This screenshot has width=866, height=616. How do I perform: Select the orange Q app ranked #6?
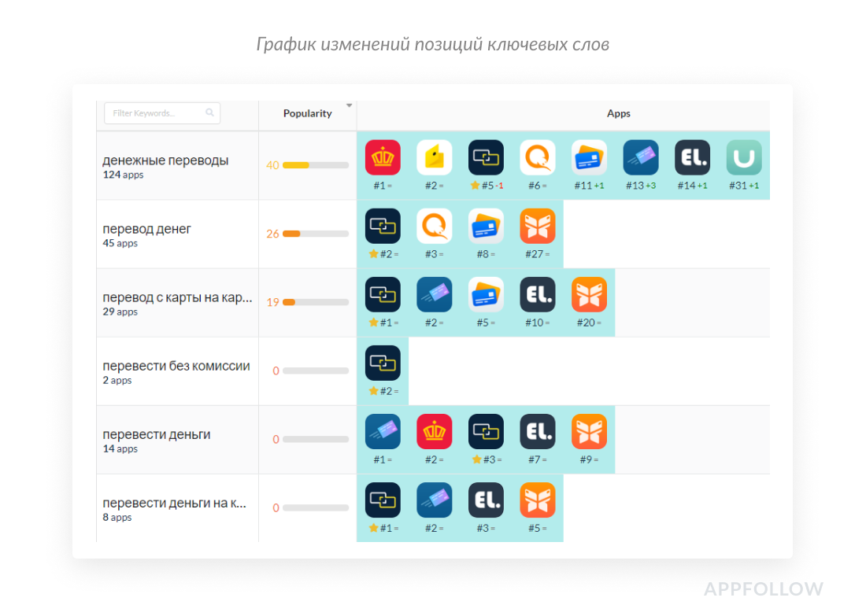(x=538, y=157)
